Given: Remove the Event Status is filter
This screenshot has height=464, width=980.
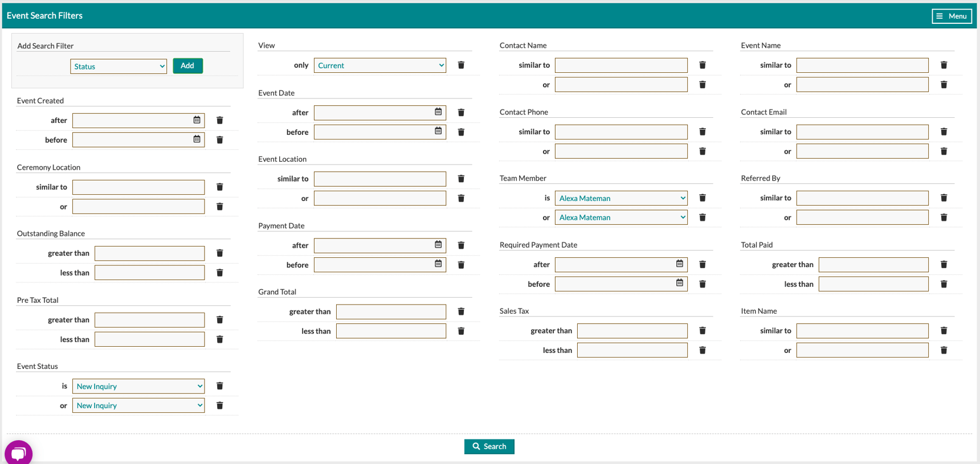Looking at the screenshot, I should pyautogui.click(x=219, y=386).
